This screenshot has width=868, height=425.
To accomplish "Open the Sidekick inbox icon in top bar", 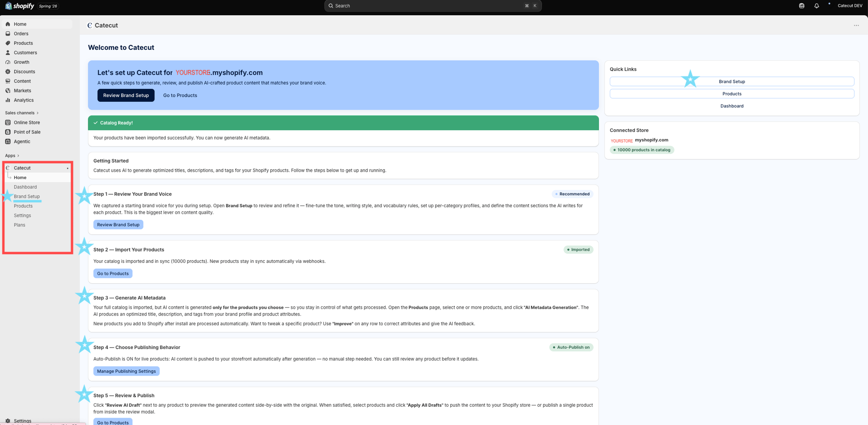I will [x=802, y=6].
